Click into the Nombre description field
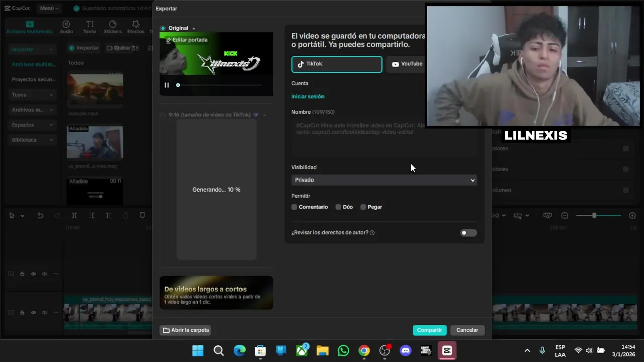The image size is (644, 362). pyautogui.click(x=384, y=137)
